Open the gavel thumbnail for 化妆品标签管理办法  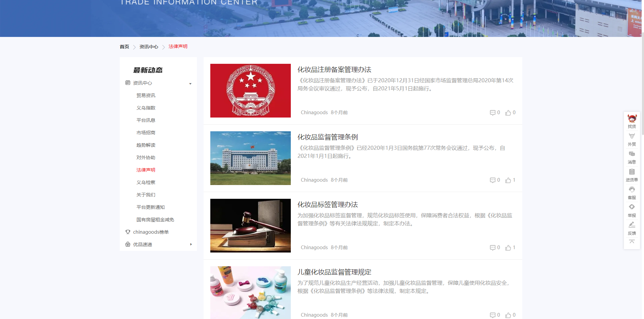point(251,226)
